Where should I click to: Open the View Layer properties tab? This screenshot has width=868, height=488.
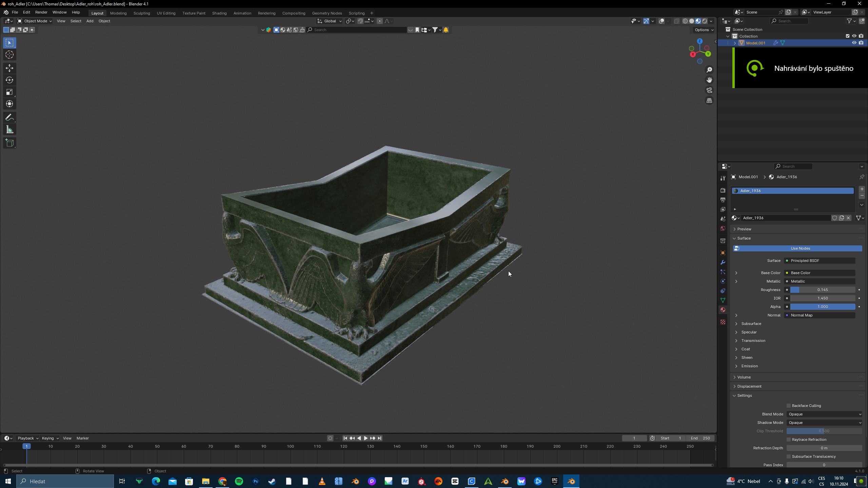pos(723,209)
